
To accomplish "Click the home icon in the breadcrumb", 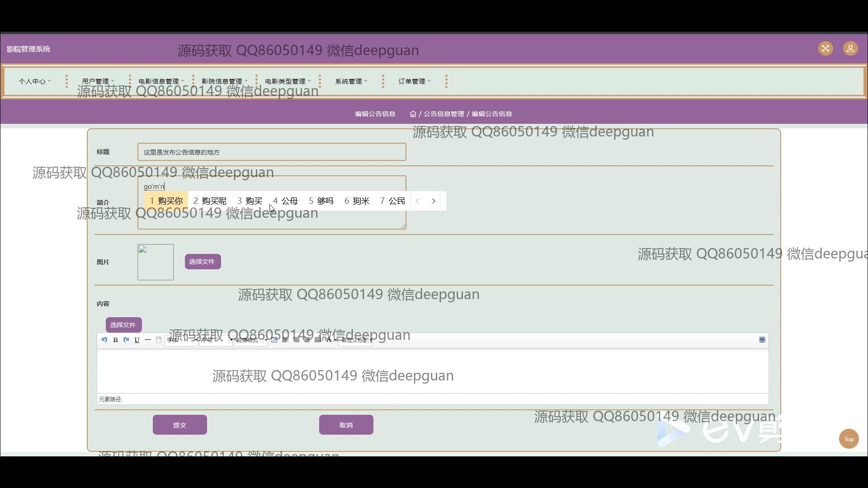I will click(x=413, y=114).
